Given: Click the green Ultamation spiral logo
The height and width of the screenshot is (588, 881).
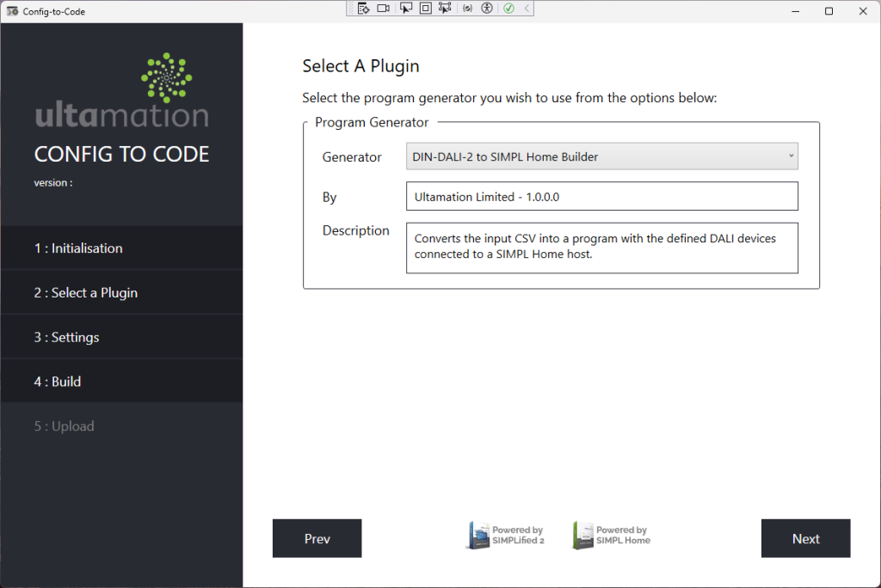Looking at the screenshot, I should pyautogui.click(x=166, y=78).
